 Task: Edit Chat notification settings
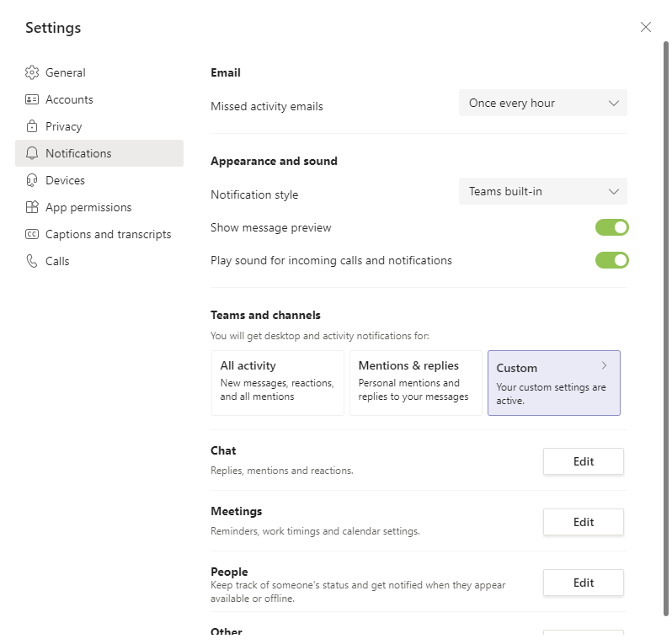pyautogui.click(x=584, y=461)
